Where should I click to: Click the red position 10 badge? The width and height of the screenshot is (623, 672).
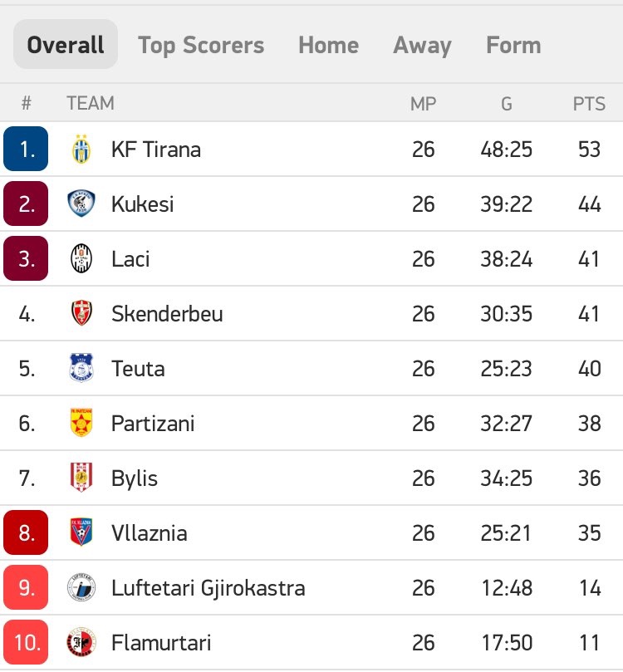[x=26, y=642]
